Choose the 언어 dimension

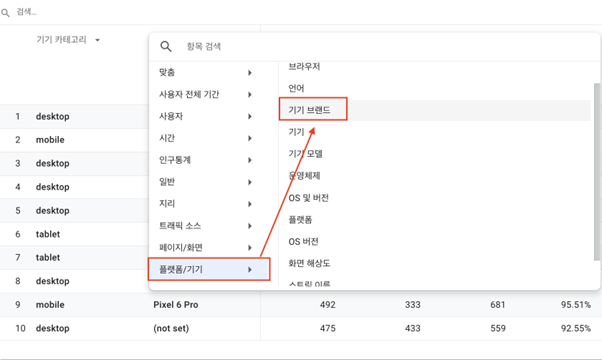point(296,88)
